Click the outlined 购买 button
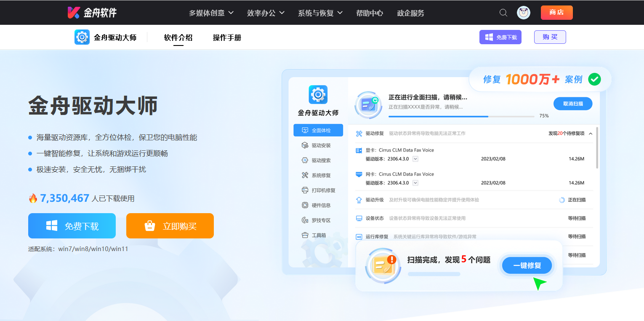 [x=550, y=37]
